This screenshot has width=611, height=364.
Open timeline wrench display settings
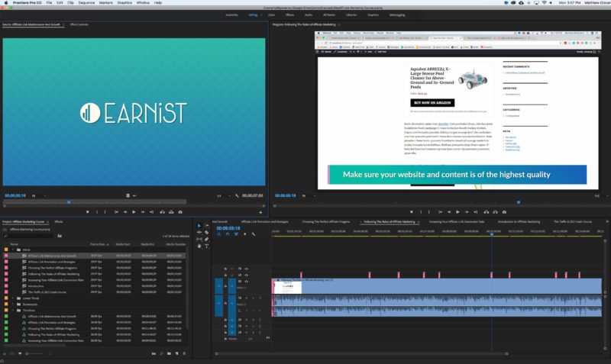pos(254,234)
